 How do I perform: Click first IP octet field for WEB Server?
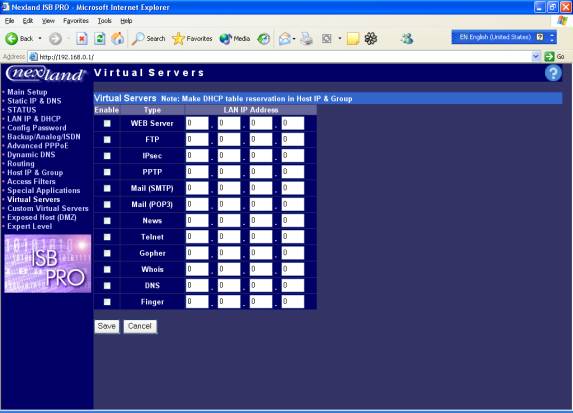click(197, 123)
